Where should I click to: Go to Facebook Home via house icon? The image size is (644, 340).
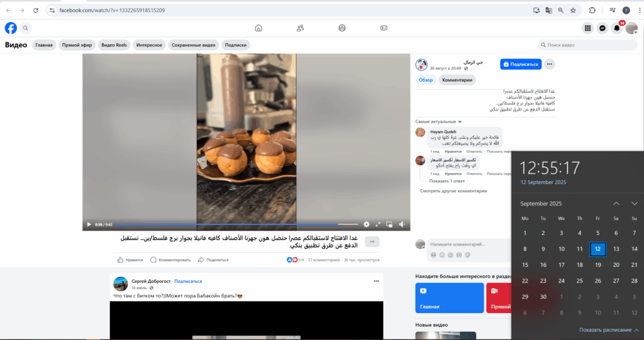(258, 28)
